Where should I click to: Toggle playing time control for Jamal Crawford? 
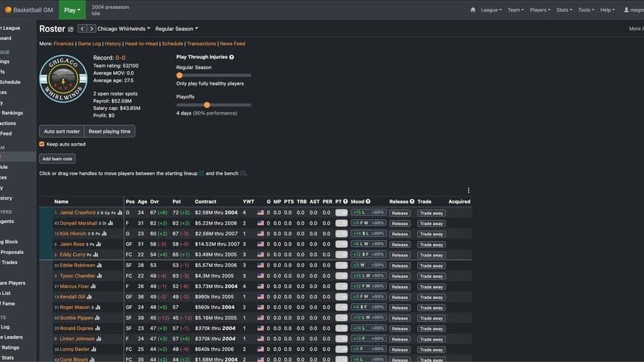(341, 213)
